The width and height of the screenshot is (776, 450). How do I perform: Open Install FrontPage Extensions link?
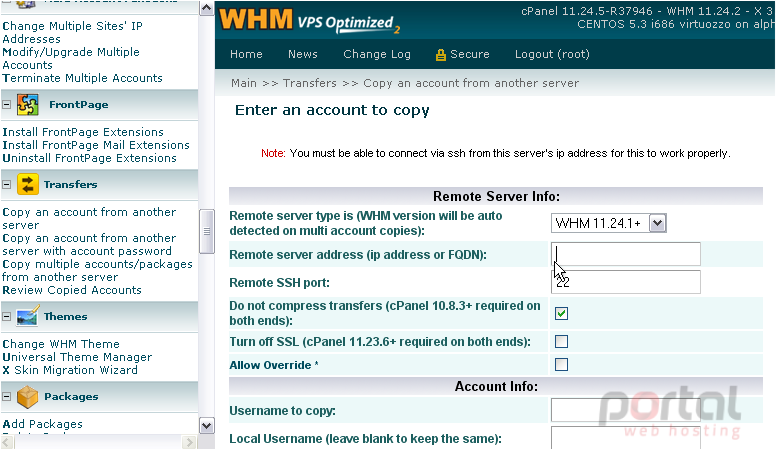click(x=83, y=132)
